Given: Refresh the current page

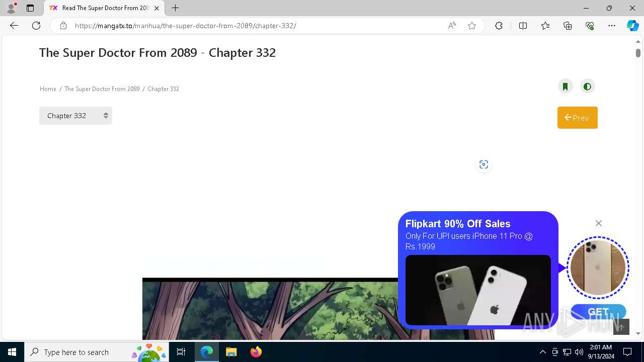Looking at the screenshot, I should tap(36, 26).
